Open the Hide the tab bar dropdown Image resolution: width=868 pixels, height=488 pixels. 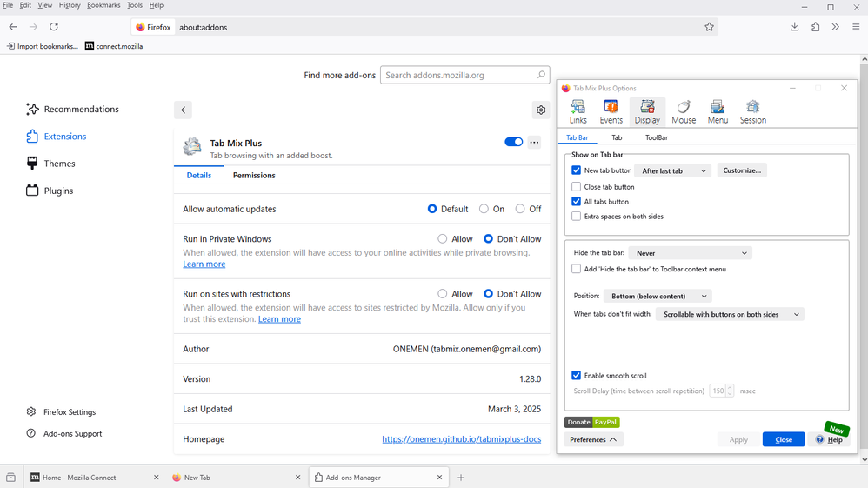click(691, 253)
